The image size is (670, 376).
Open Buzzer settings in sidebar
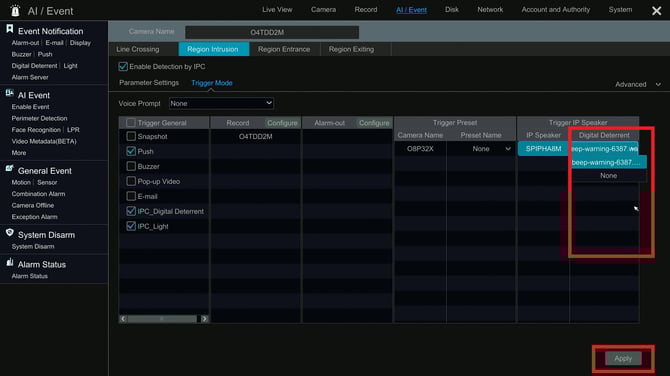[21, 54]
